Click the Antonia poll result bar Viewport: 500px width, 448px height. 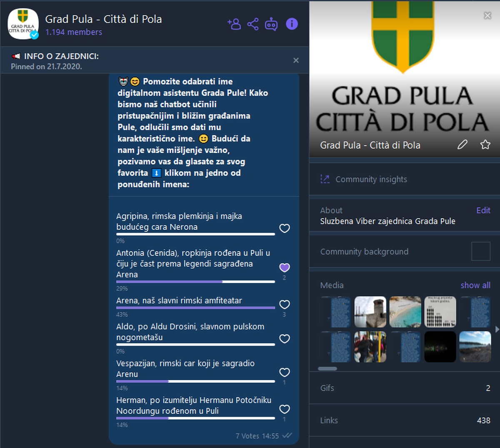pyautogui.click(x=195, y=282)
